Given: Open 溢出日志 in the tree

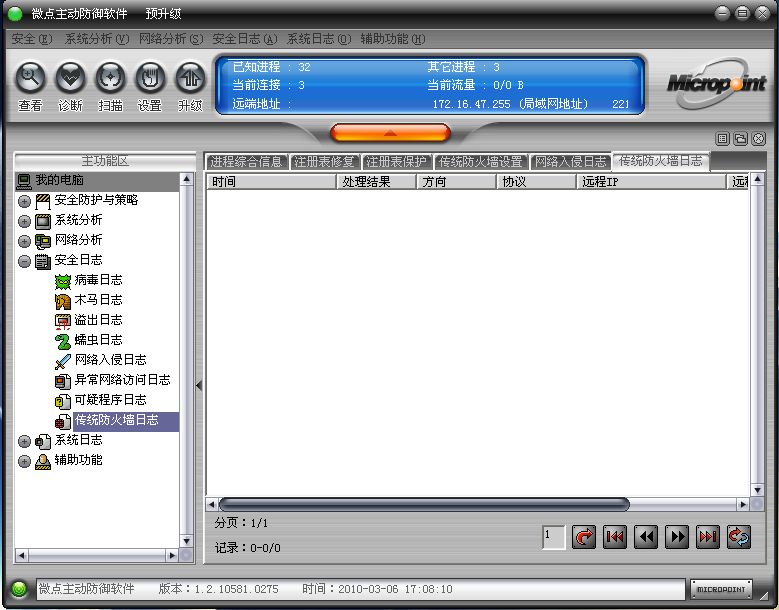Looking at the screenshot, I should (x=98, y=320).
